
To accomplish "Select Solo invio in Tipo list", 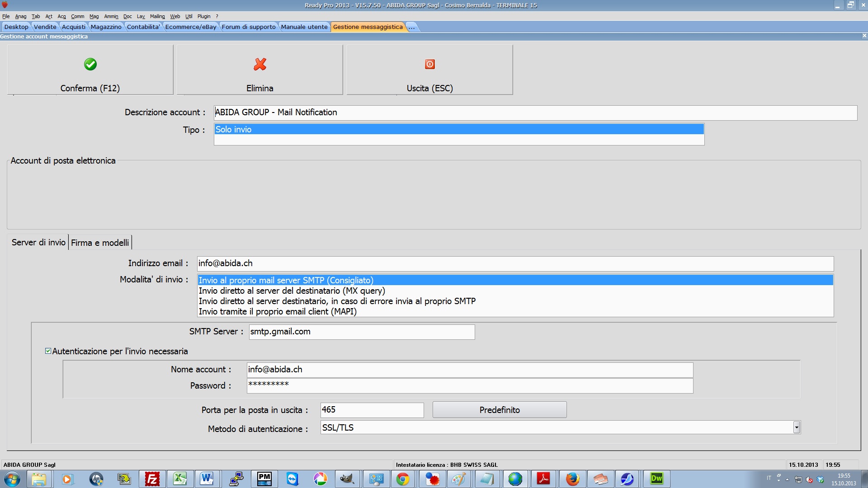I will coord(459,129).
